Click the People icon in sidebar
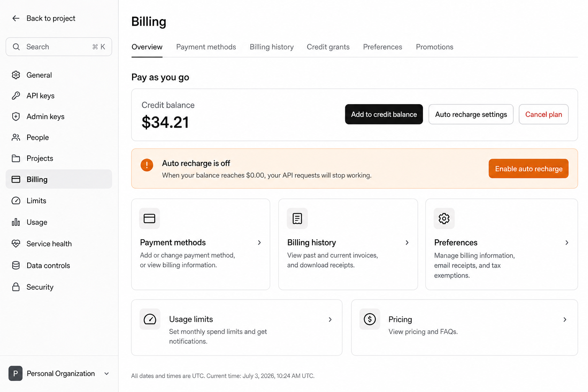This screenshot has width=588, height=392. tap(16, 137)
